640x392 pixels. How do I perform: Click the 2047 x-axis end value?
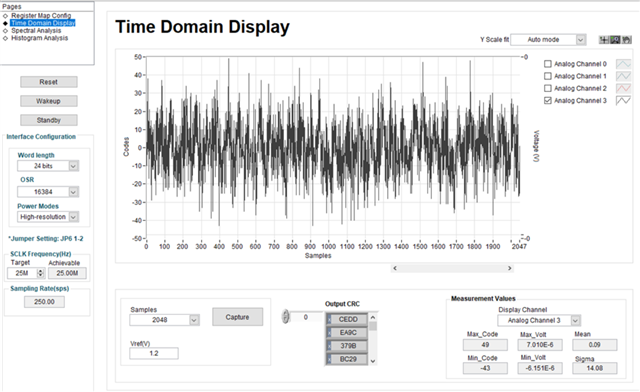point(519,247)
